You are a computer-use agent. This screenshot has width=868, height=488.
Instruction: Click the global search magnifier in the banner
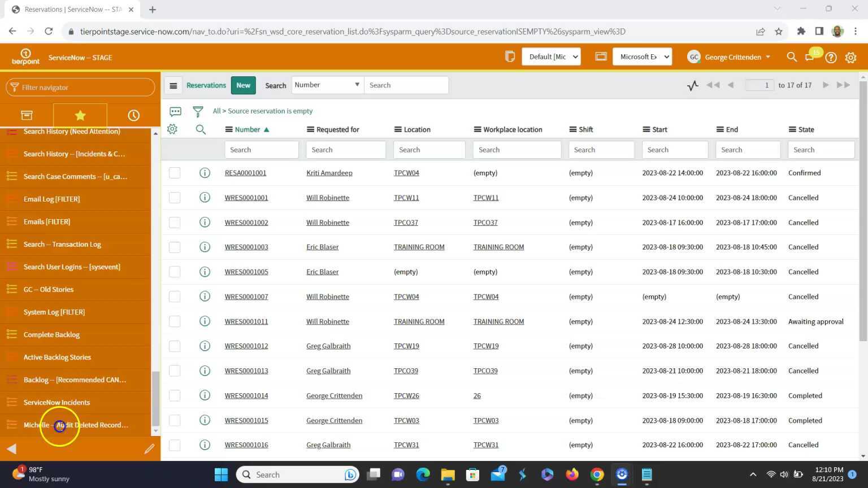tap(792, 57)
